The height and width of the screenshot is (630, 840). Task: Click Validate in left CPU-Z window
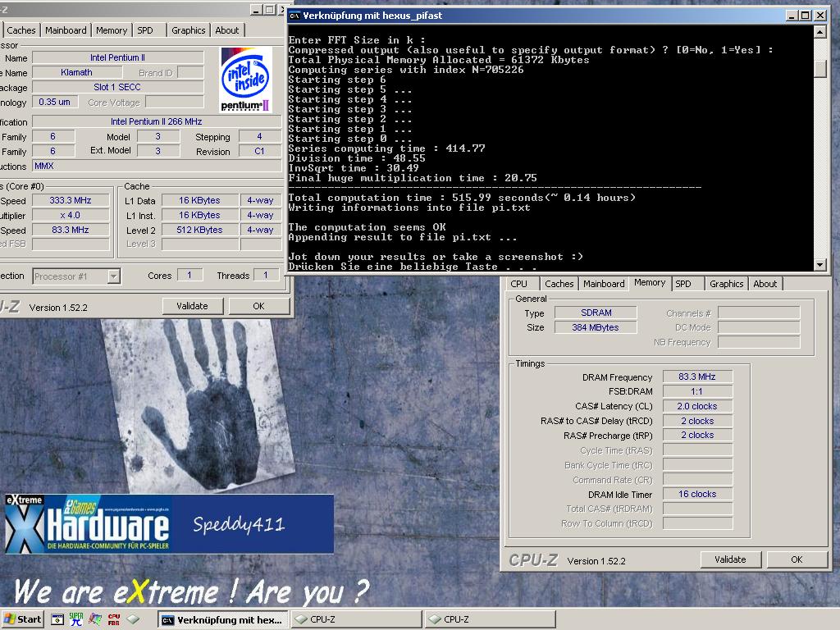tap(192, 306)
